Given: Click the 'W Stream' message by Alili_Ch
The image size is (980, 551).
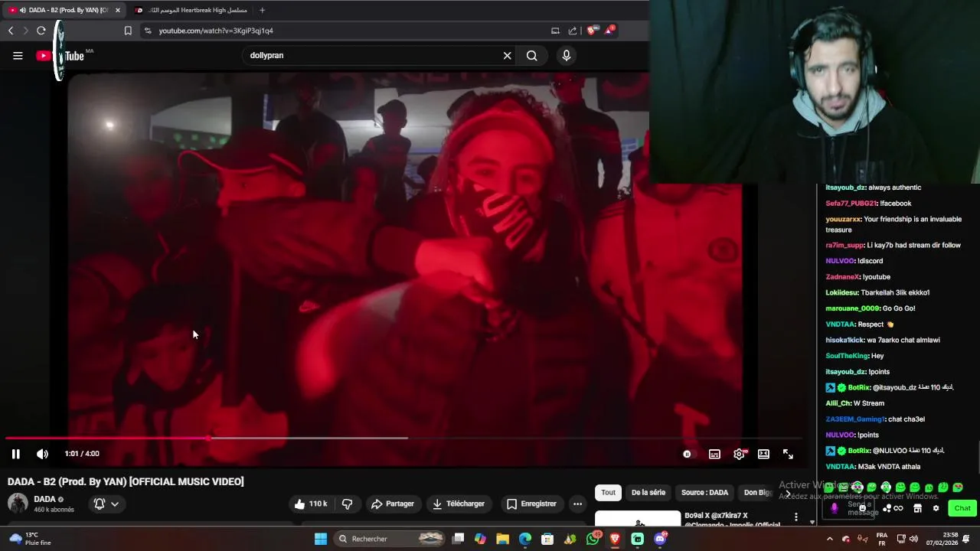Looking at the screenshot, I should tap(868, 403).
